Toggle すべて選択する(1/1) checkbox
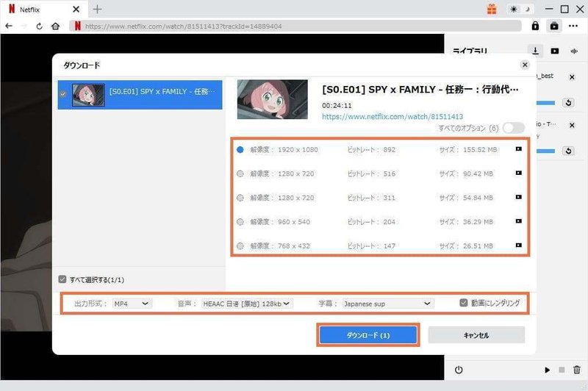Image resolution: width=588 pixels, height=391 pixels. tap(62, 279)
